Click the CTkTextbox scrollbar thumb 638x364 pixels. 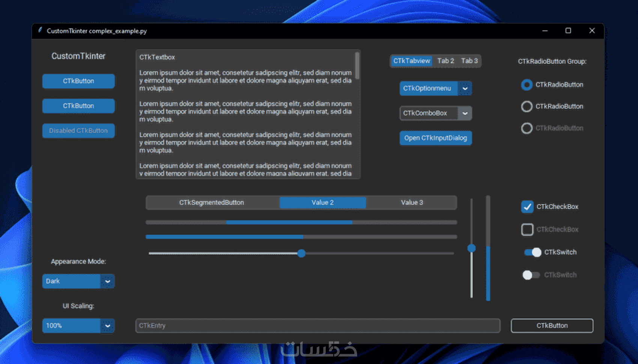tap(357, 66)
